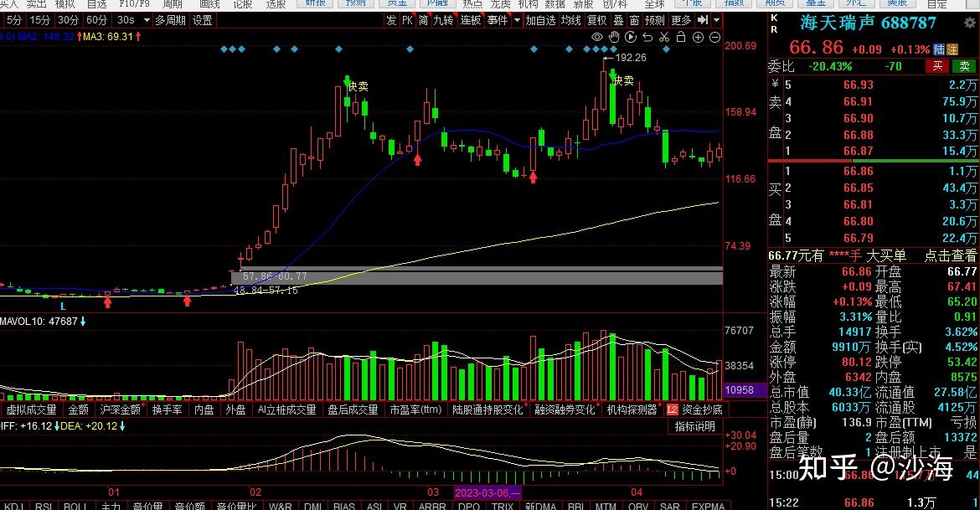Select the hand pan tool

(614, 37)
